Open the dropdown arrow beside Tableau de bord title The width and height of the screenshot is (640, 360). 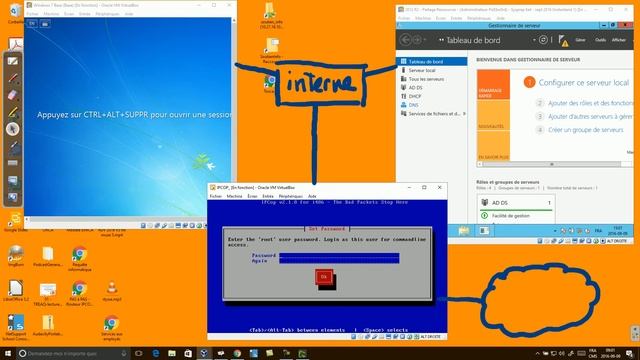pyautogui.click(x=534, y=40)
